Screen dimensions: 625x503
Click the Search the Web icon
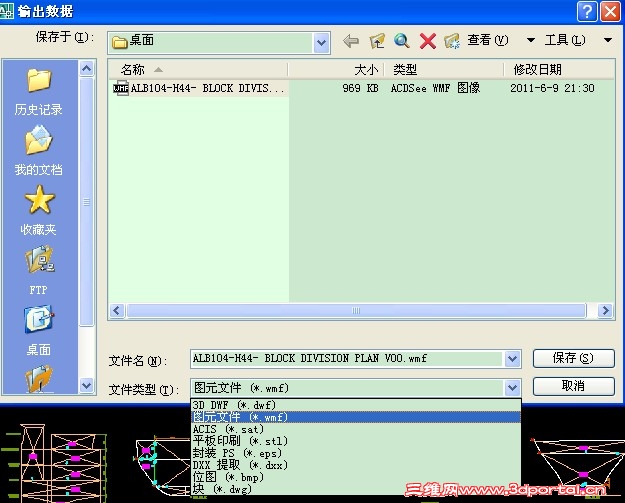(402, 41)
